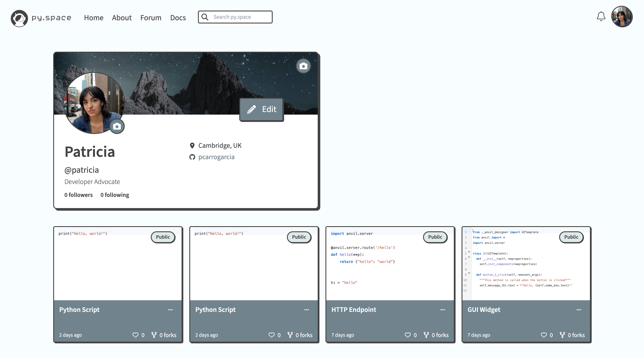
Task: Open the Forum link
Action: 151,18
